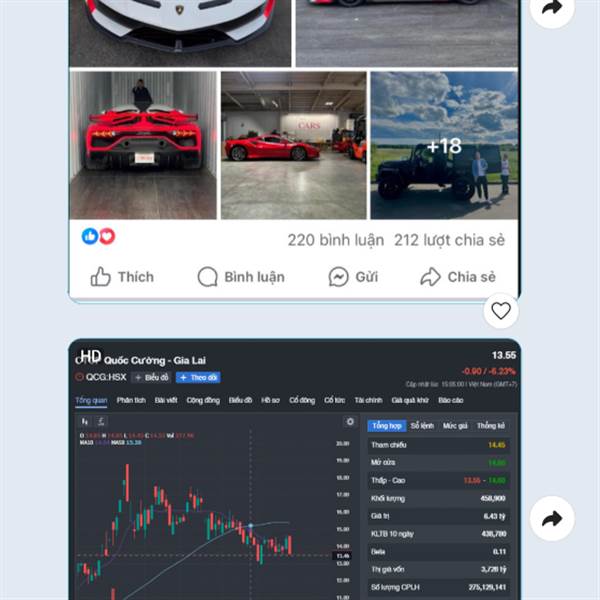Send post via Messenger Gửi icon
This screenshot has height=600, width=600.
pos(353,277)
